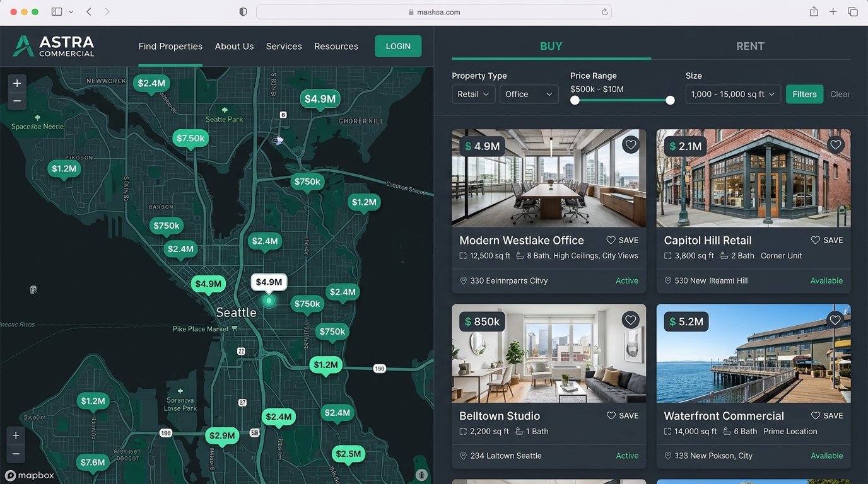
Task: Save the Waterfront Commercial listing
Action: click(826, 415)
